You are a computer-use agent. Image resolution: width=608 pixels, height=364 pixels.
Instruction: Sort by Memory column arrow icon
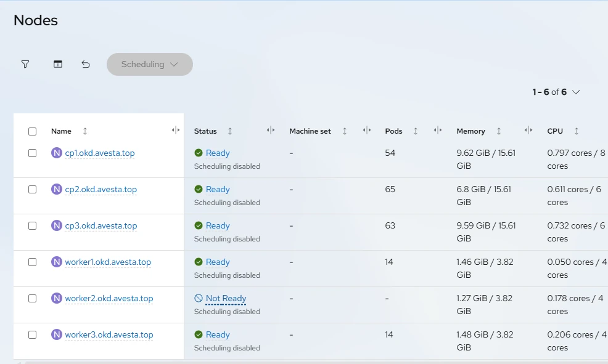tap(499, 131)
